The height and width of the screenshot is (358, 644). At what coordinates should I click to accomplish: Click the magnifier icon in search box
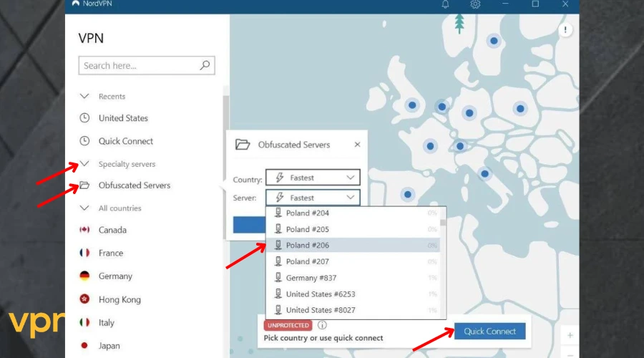click(x=205, y=65)
